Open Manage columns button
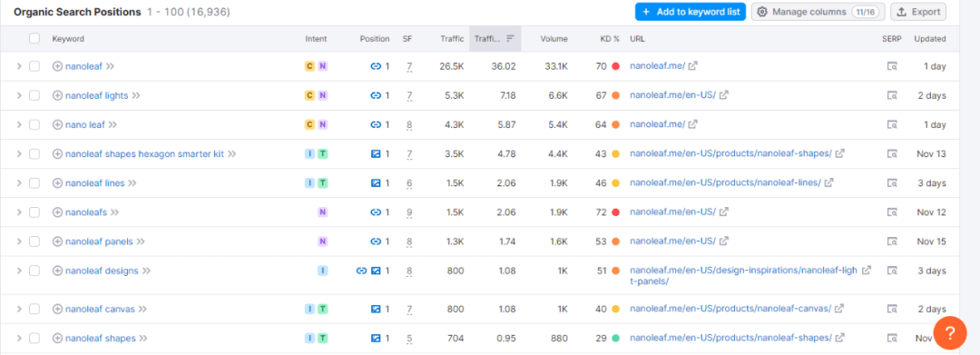 click(818, 12)
